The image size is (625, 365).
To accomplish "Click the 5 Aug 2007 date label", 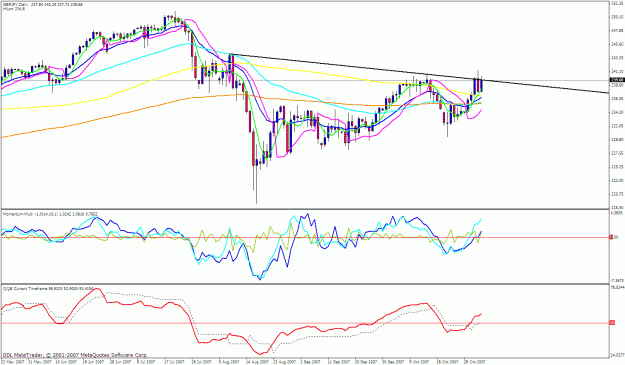I will 230,362.
